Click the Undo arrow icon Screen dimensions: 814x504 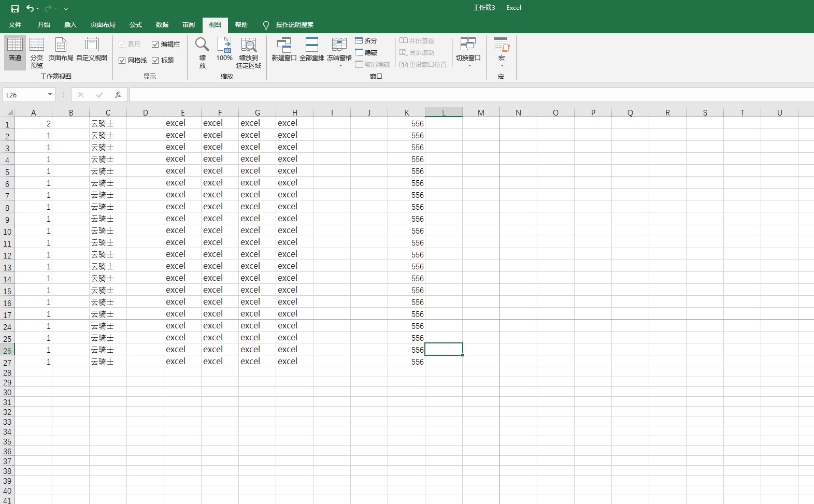pyautogui.click(x=30, y=8)
